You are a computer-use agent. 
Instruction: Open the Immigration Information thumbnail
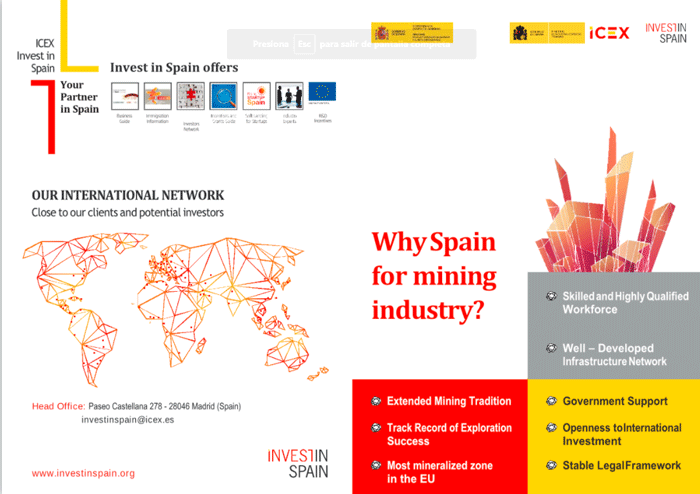pyautogui.click(x=158, y=96)
